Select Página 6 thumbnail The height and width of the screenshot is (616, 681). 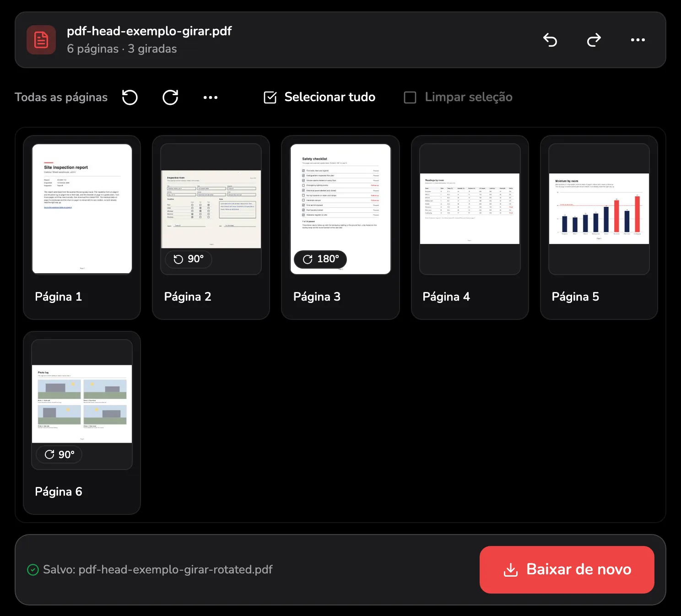[x=82, y=405]
